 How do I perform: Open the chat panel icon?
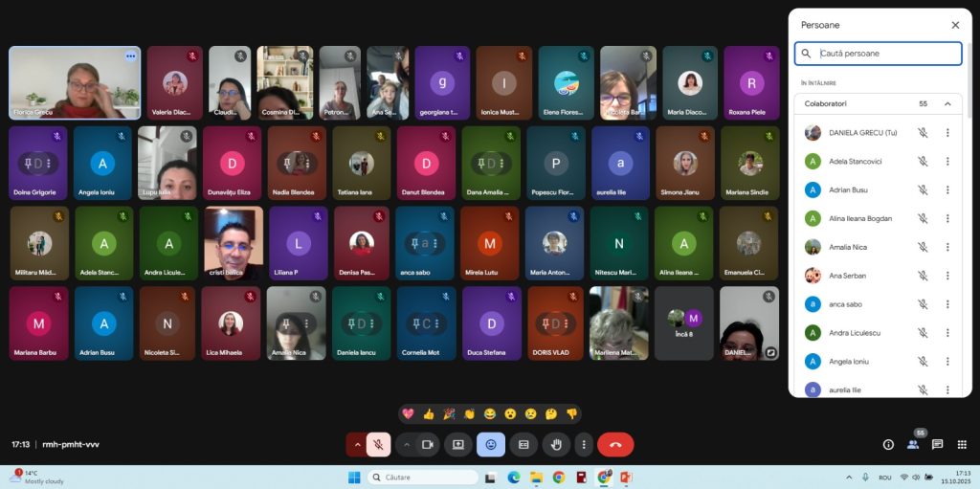937,444
